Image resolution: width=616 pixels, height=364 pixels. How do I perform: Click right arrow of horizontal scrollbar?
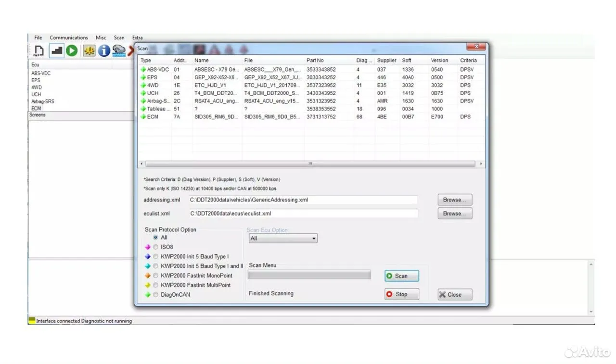click(481, 164)
